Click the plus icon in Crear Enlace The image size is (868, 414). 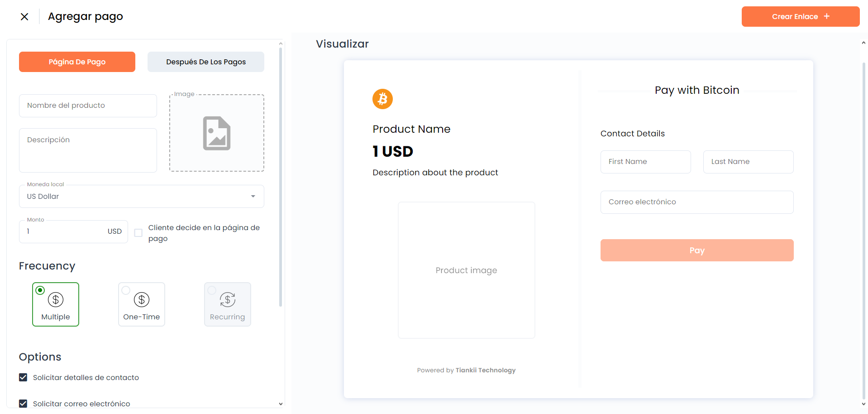(x=827, y=16)
